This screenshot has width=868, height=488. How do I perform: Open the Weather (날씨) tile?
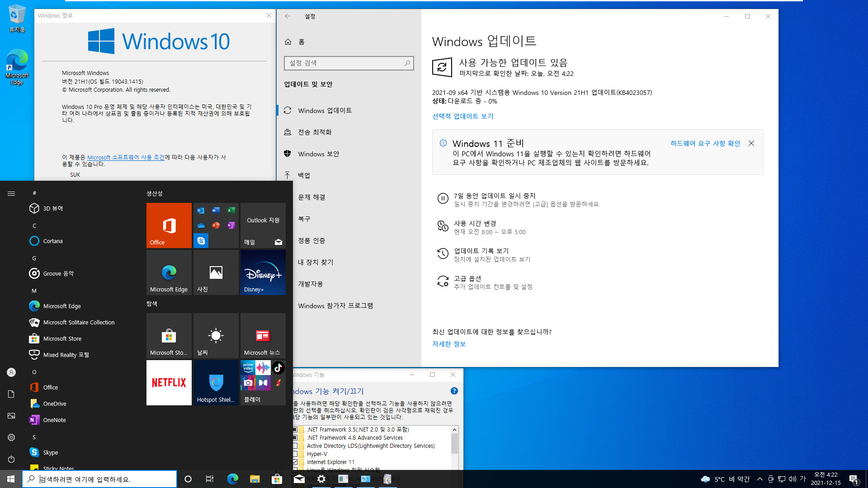point(216,335)
